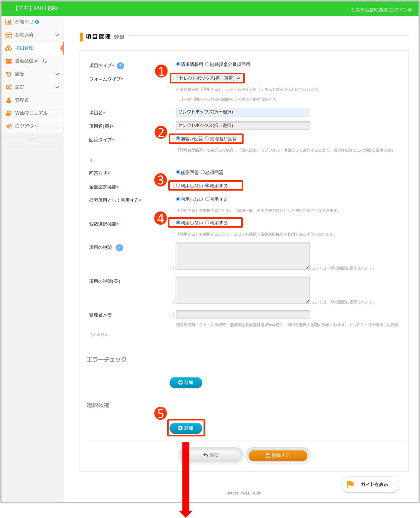Collapse the sidebar with the double-arrow button
The width and height of the screenshot is (420, 518).
[x=32, y=139]
